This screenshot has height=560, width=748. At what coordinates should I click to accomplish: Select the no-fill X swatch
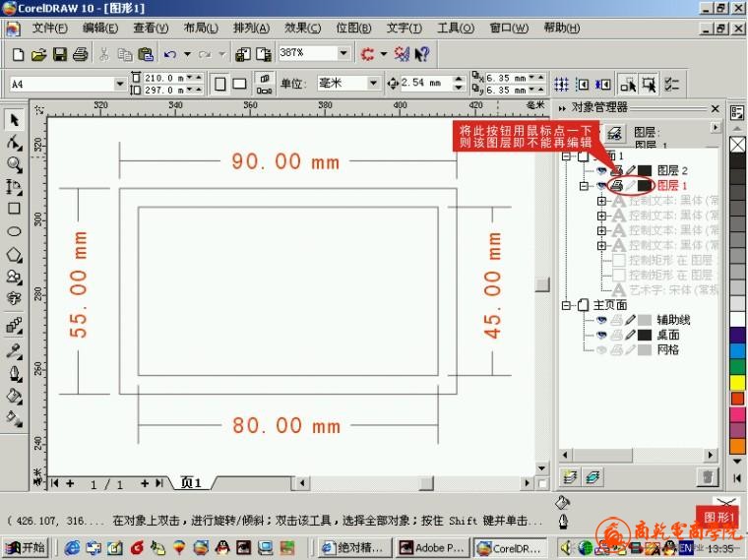pyautogui.click(x=737, y=145)
